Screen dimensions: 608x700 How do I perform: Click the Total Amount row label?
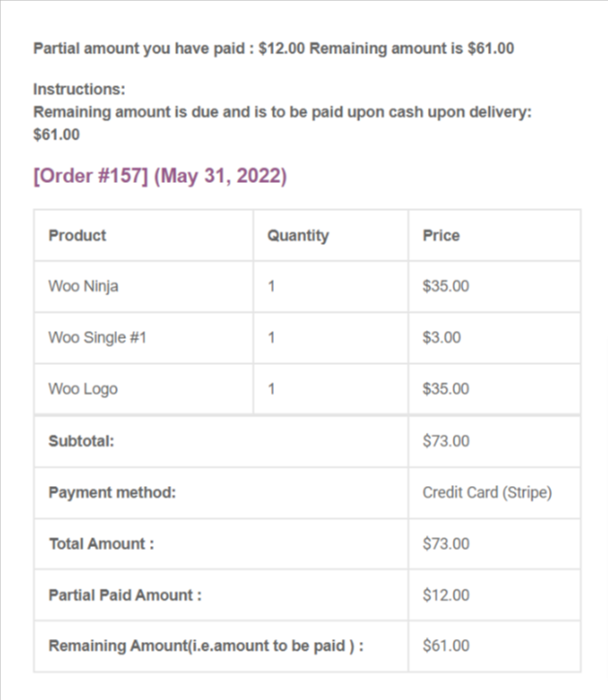click(x=102, y=544)
